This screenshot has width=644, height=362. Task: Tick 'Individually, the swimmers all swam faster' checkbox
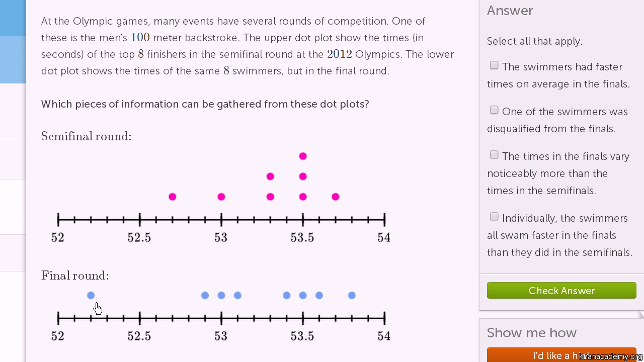click(x=494, y=217)
